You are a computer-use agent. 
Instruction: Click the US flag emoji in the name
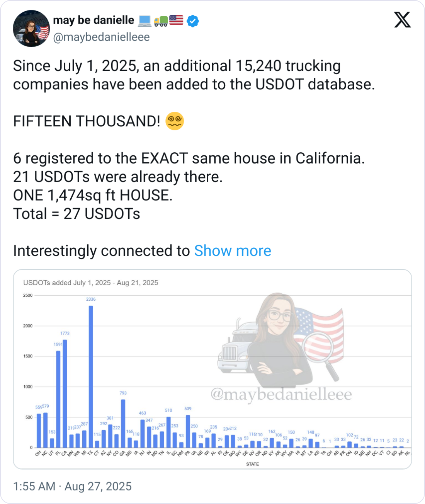(x=176, y=20)
